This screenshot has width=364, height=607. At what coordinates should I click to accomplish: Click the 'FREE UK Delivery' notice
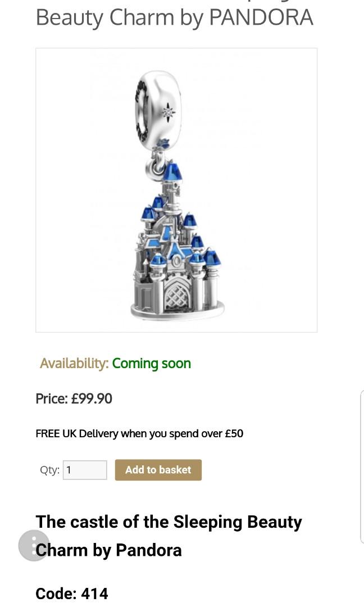(x=139, y=433)
